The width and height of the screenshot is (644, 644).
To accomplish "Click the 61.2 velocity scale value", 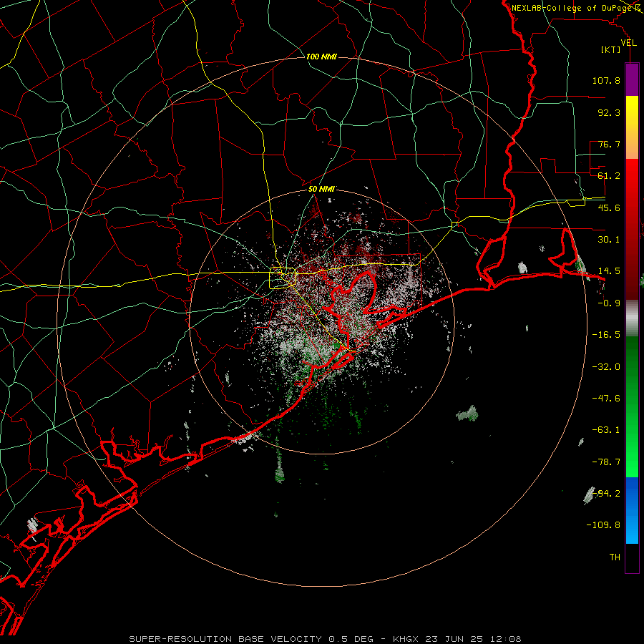I will point(609,176).
